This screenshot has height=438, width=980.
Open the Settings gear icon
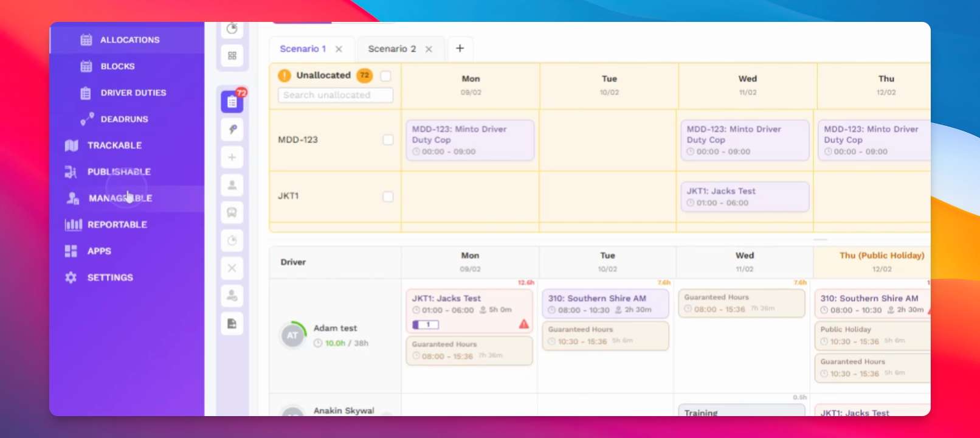pos(71,277)
